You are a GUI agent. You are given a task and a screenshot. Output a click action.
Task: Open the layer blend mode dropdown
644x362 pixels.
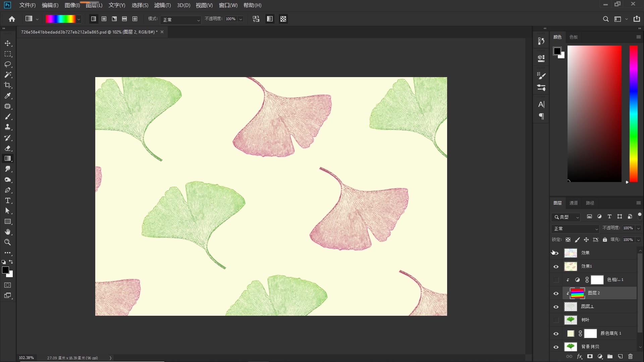tap(575, 229)
